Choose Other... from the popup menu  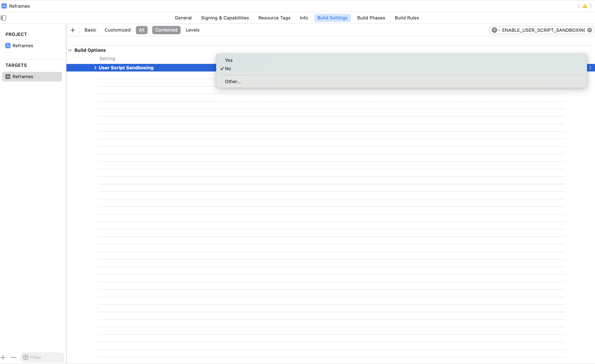tap(232, 81)
